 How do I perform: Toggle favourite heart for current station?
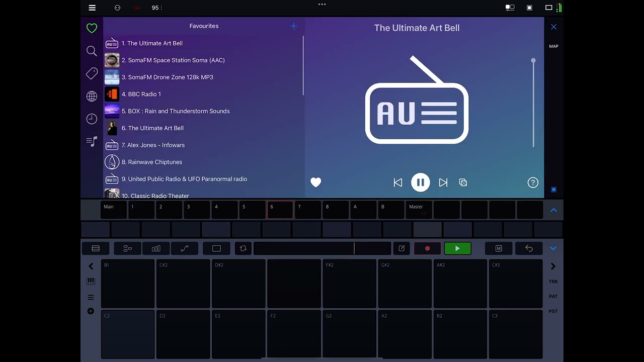point(316,183)
